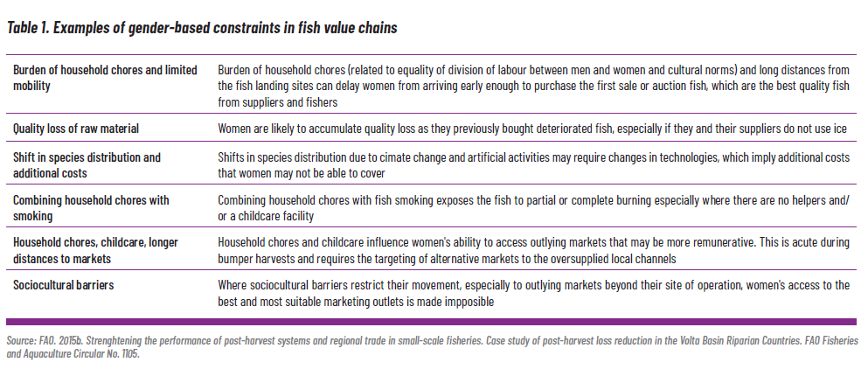Click the description about partial or complete burning

[x=533, y=208]
